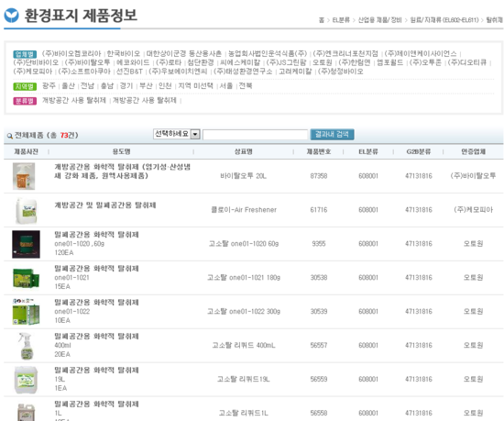This screenshot has width=504, height=421.
Task: Filter by company (주)로타
Action: tap(169, 62)
